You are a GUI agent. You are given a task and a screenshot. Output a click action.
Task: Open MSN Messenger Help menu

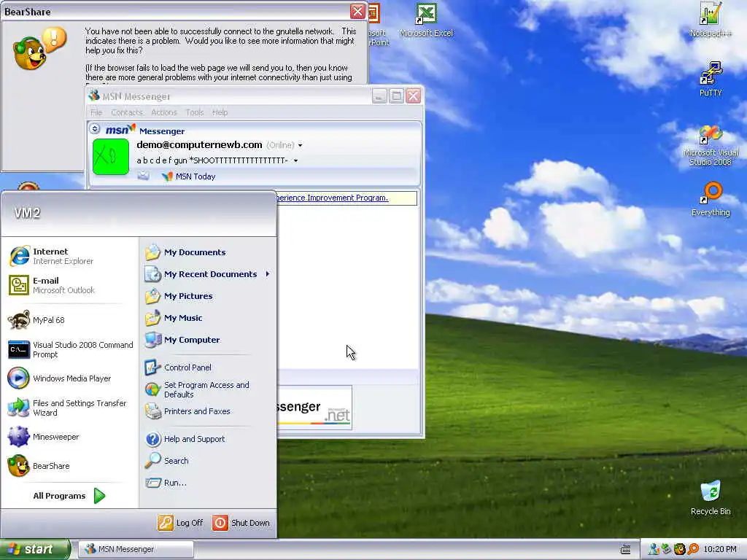point(220,112)
